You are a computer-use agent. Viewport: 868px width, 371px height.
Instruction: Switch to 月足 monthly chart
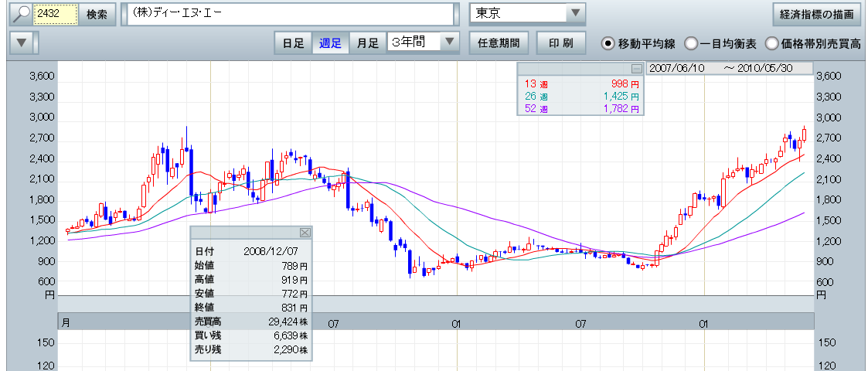367,43
